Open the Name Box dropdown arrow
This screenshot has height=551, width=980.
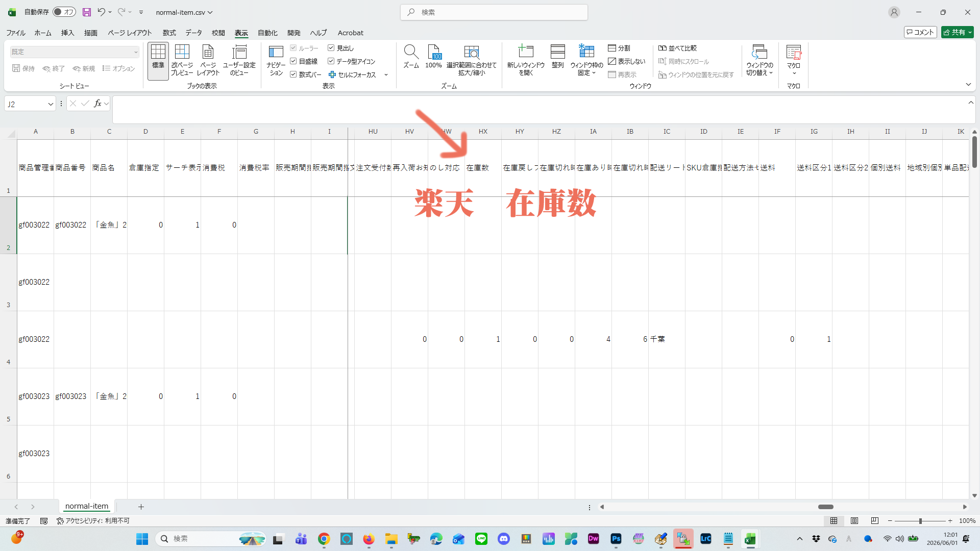[51, 104]
